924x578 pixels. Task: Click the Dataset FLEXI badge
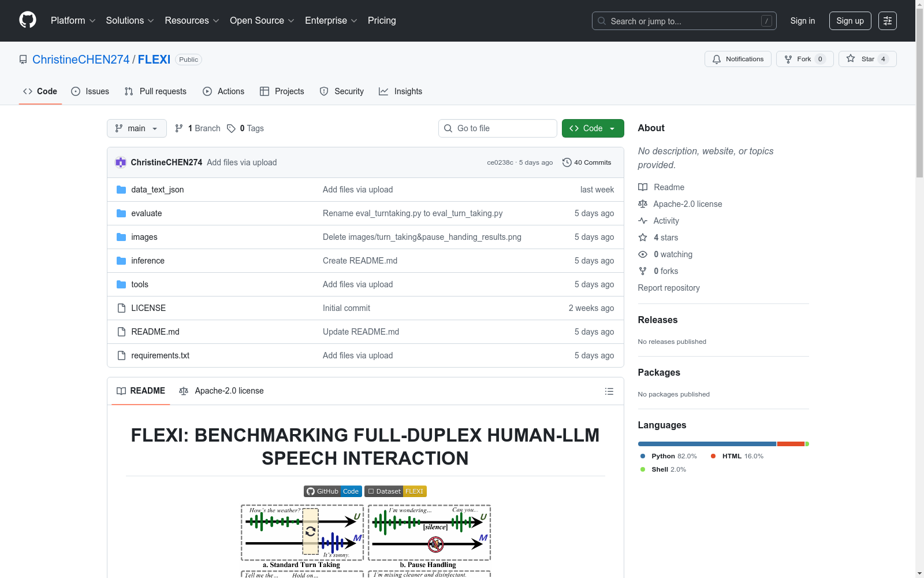click(x=396, y=491)
